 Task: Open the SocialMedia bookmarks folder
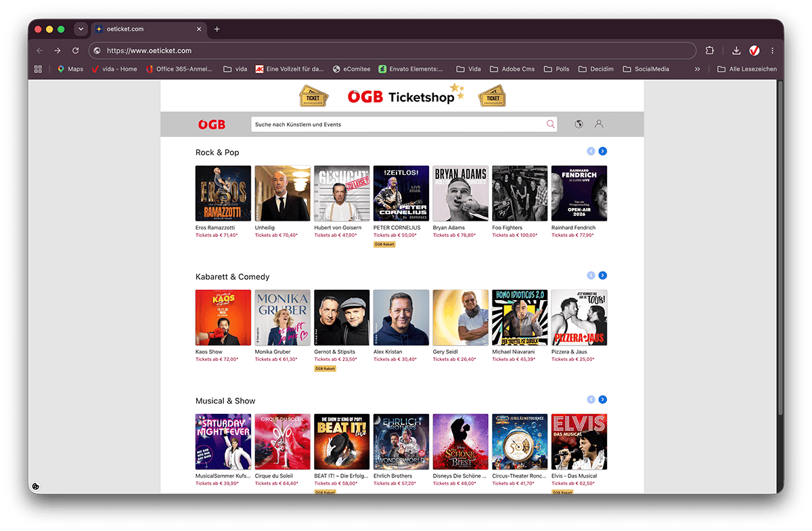(x=646, y=69)
